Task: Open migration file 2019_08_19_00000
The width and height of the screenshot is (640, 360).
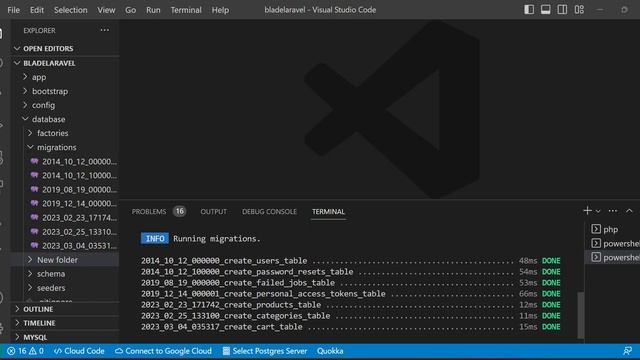Action: point(65,190)
